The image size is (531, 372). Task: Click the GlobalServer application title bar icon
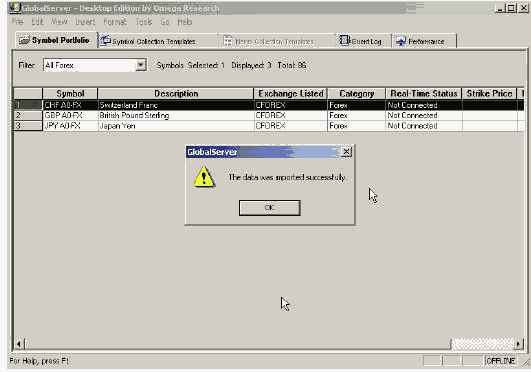[x=15, y=7]
